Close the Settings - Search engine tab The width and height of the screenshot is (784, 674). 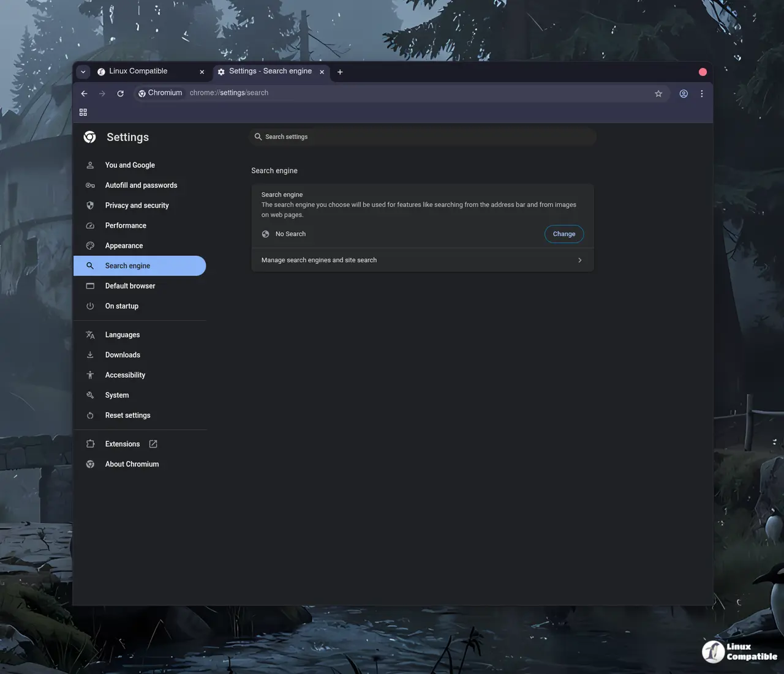tap(322, 72)
